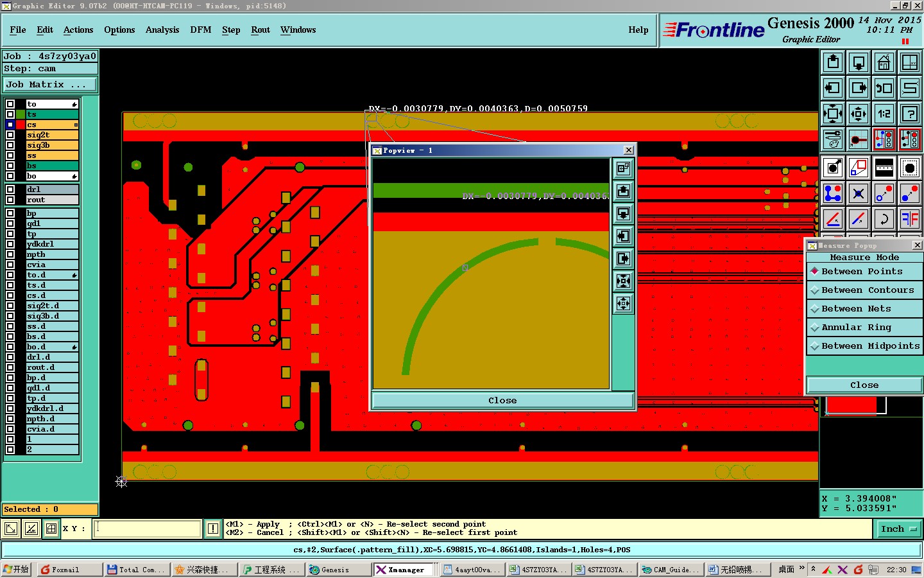Open Total Commander from the taskbar
Viewport: 924px width, 578px height.
tap(137, 570)
